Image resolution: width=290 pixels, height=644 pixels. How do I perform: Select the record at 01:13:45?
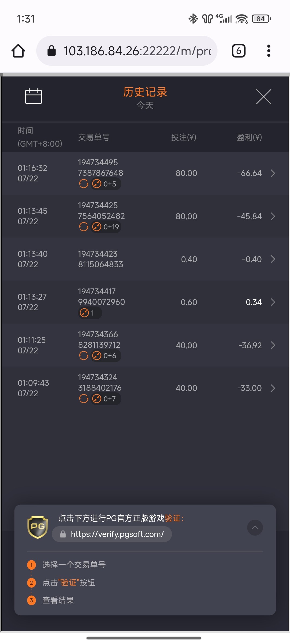(32, 216)
